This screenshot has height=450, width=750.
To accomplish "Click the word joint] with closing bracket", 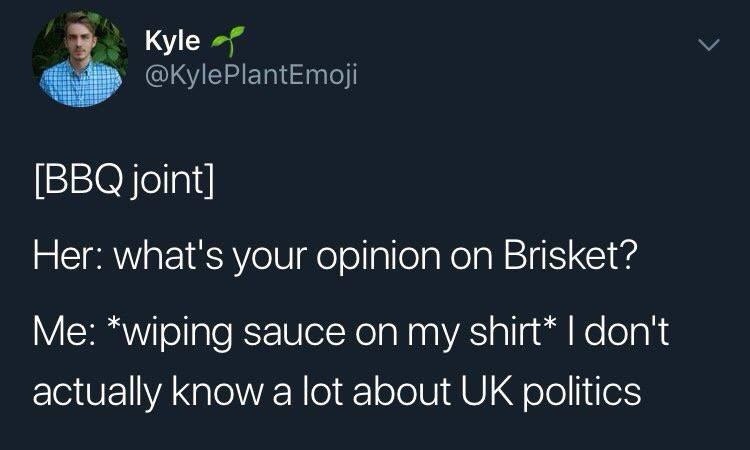I will pyautogui.click(x=172, y=180).
